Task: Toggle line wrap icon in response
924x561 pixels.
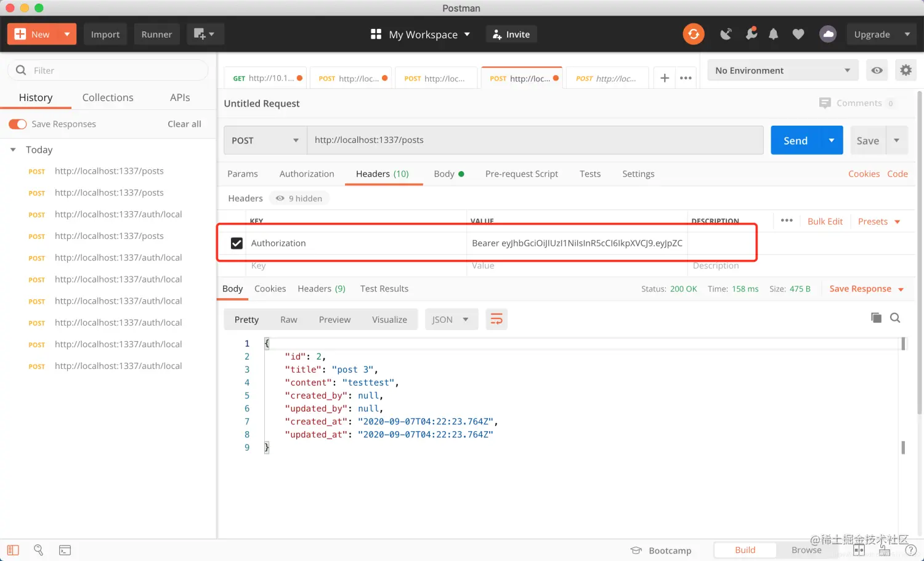Action: pos(496,319)
